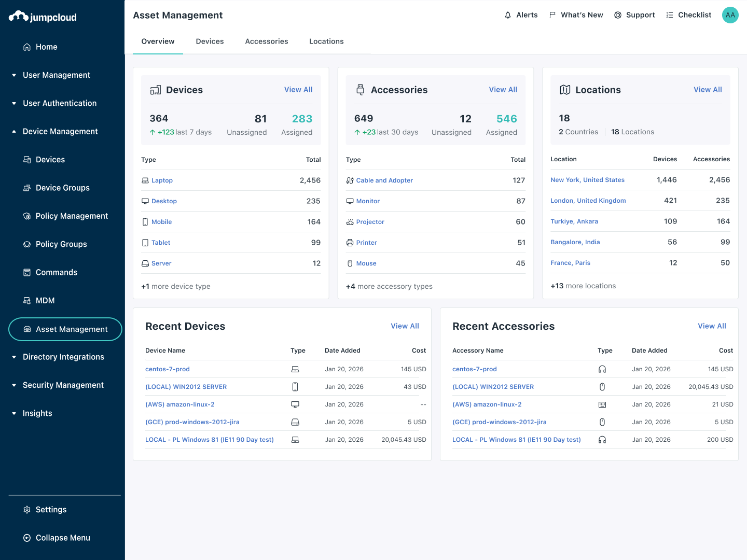Switch to the Accessories tab
The image size is (747, 560).
click(x=266, y=41)
